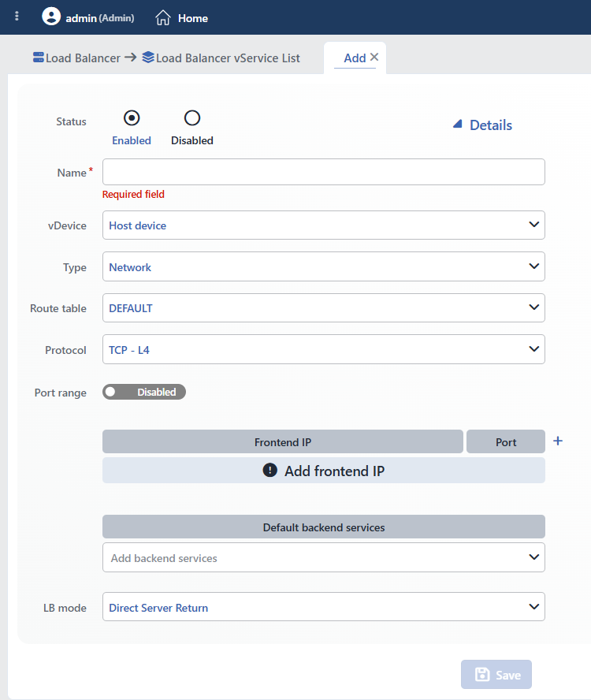Viewport: 591px width, 700px height.
Task: Click the Frontend IP column header
Action: [283, 441]
